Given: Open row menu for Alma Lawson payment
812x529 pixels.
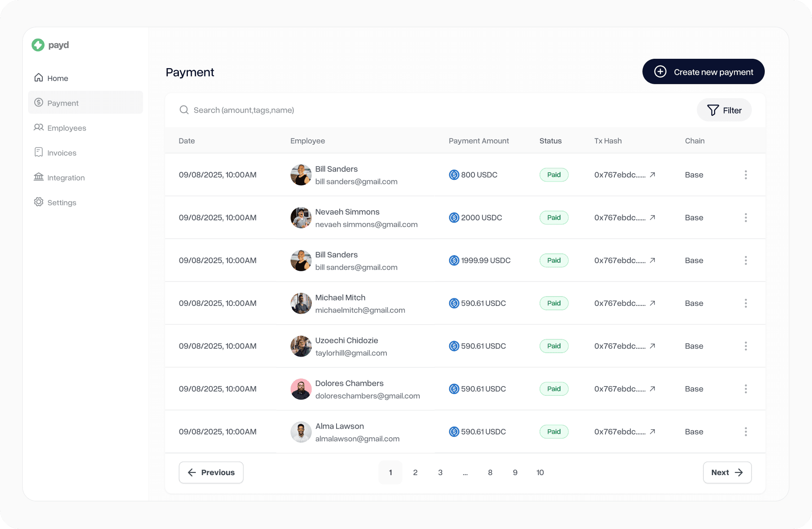Looking at the screenshot, I should (746, 431).
